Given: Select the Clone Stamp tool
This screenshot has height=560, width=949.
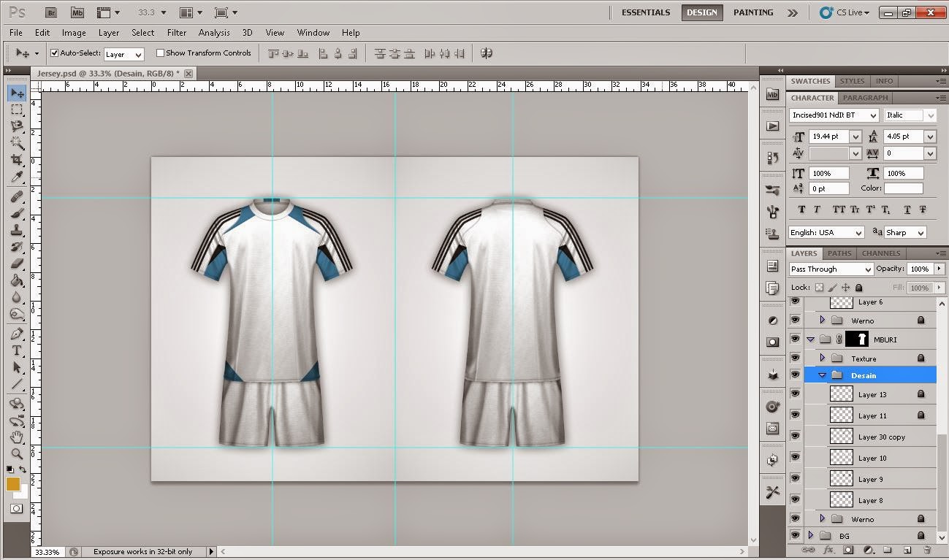Looking at the screenshot, I should (x=17, y=231).
